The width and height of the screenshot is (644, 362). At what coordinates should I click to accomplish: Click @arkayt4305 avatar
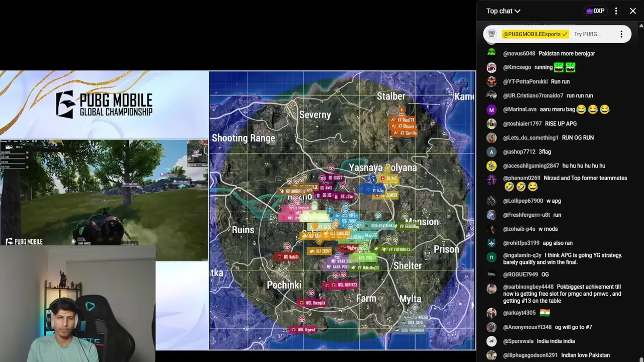coord(492,313)
